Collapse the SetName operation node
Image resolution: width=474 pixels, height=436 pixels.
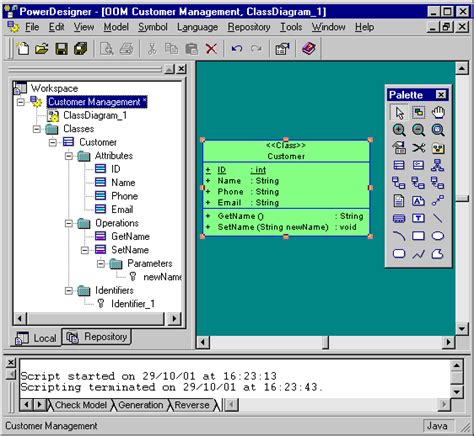tap(85, 250)
